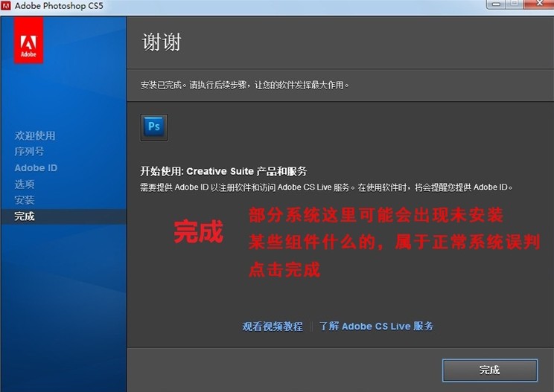The height and width of the screenshot is (392, 554).
Task: Click the Photoshop Ps product icon
Action: 154,127
